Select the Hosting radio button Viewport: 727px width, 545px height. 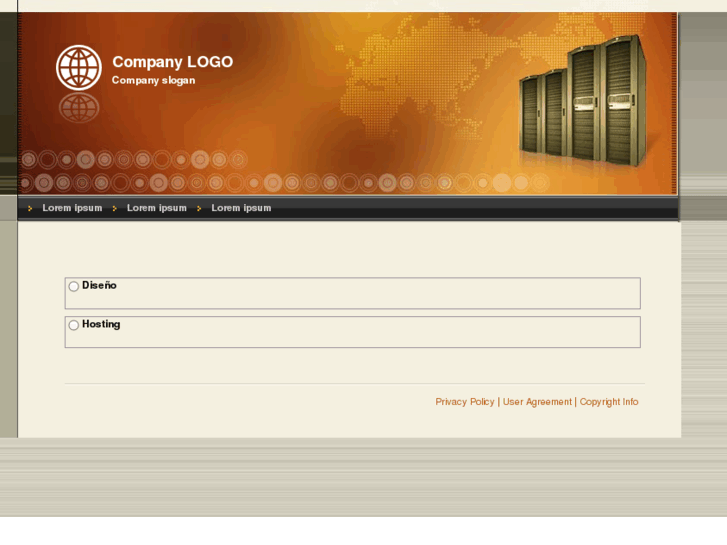pyautogui.click(x=74, y=325)
